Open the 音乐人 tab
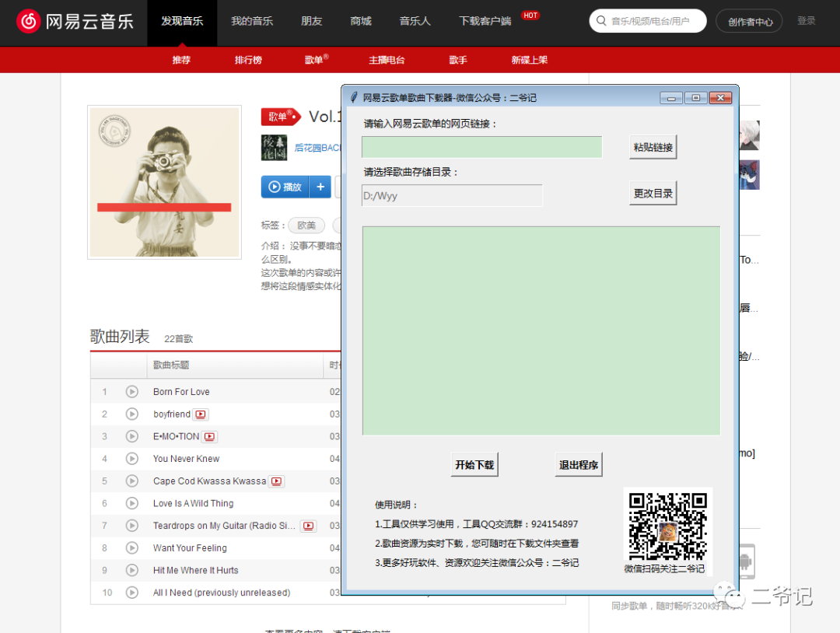The width and height of the screenshot is (840, 633). click(415, 22)
